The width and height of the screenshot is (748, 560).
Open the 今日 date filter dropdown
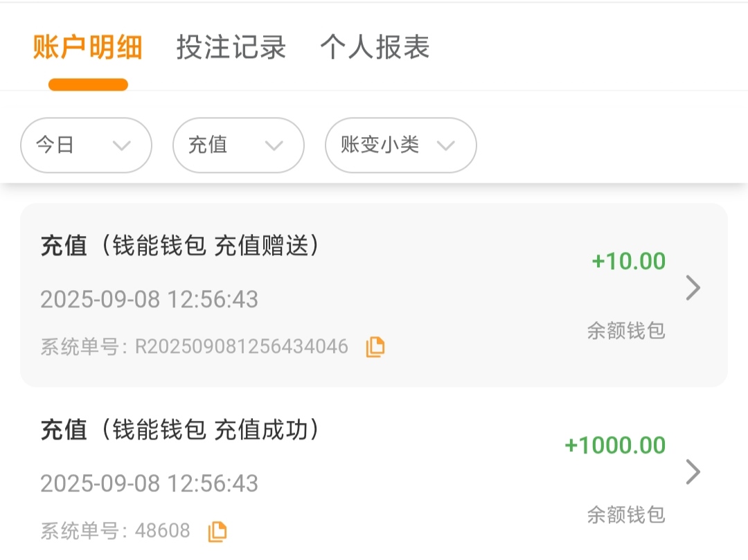click(86, 145)
